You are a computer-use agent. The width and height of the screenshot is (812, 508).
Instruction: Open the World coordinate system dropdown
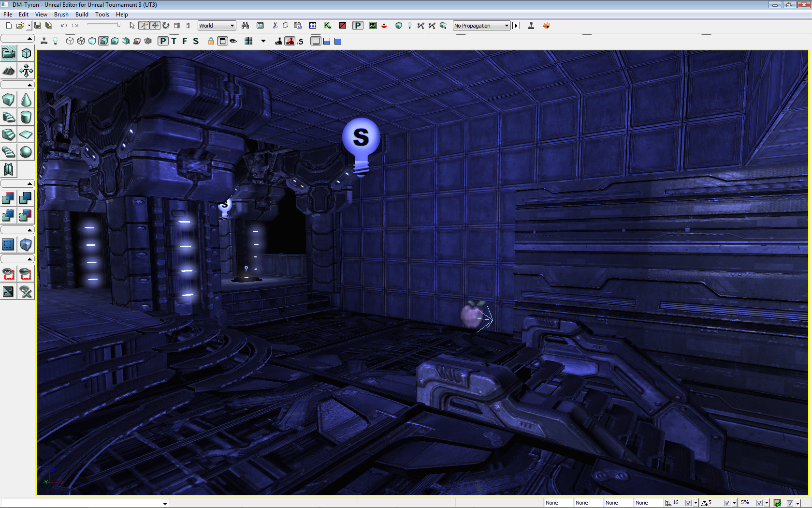(x=217, y=26)
